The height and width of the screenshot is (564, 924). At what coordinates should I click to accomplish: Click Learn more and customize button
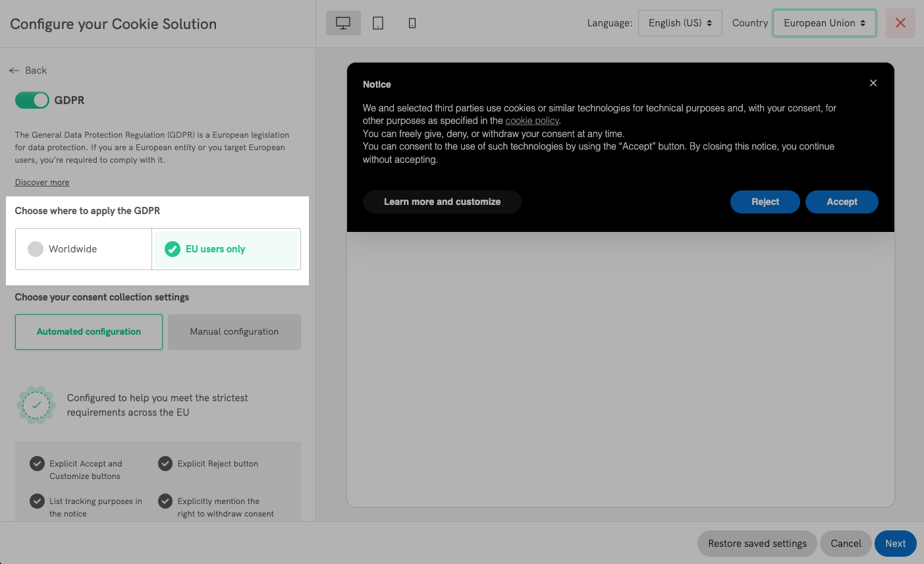[x=442, y=202]
